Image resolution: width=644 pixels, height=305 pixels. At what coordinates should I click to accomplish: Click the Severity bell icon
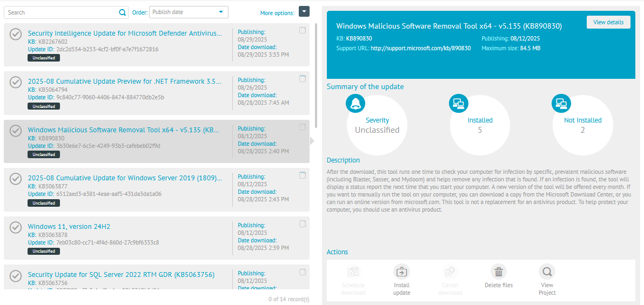[x=355, y=104]
